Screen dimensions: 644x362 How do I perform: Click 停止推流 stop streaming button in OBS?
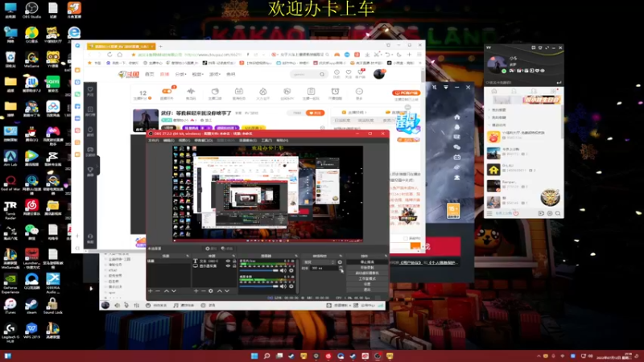[x=367, y=262]
